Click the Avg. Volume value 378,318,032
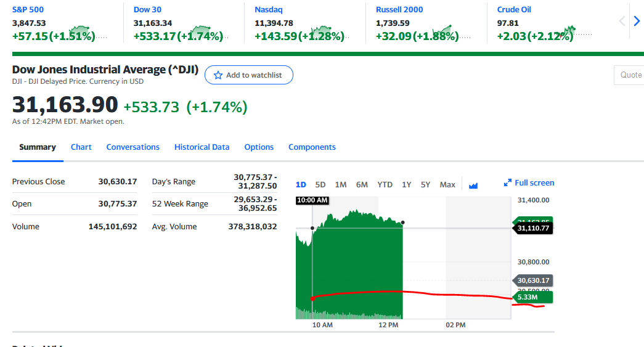Image resolution: width=644 pixels, height=347 pixels. (x=253, y=227)
